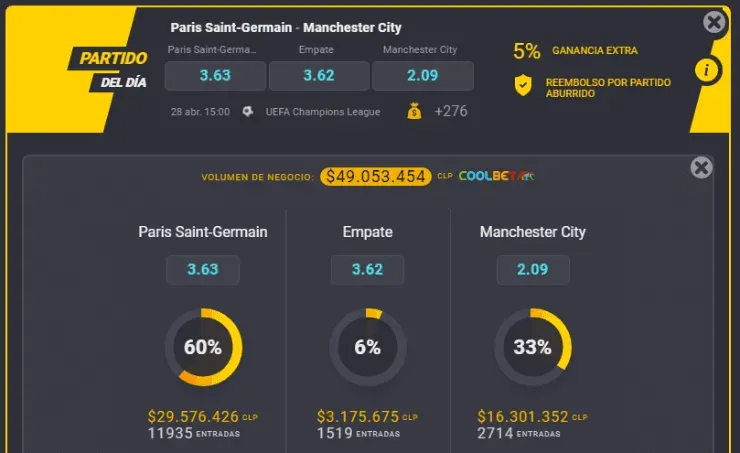Click the shield checkmark refund icon
This screenshot has height=453, width=740.
[x=523, y=86]
